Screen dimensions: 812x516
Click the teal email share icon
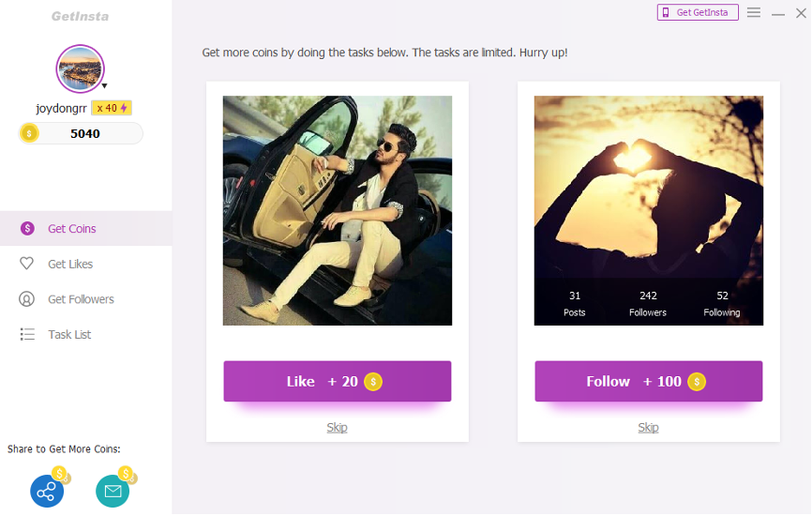pos(113,491)
